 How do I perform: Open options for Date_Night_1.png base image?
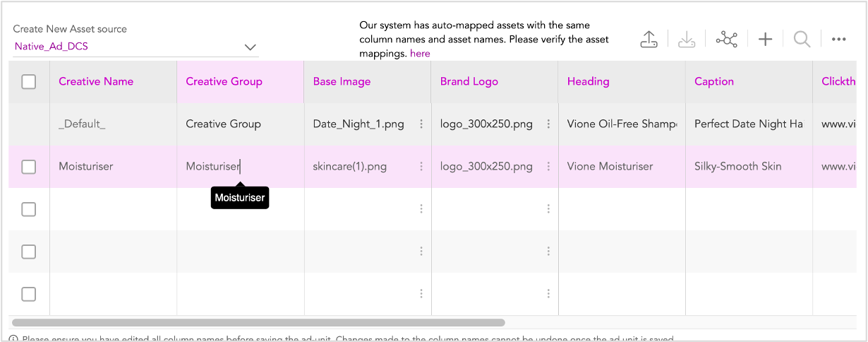point(421,124)
